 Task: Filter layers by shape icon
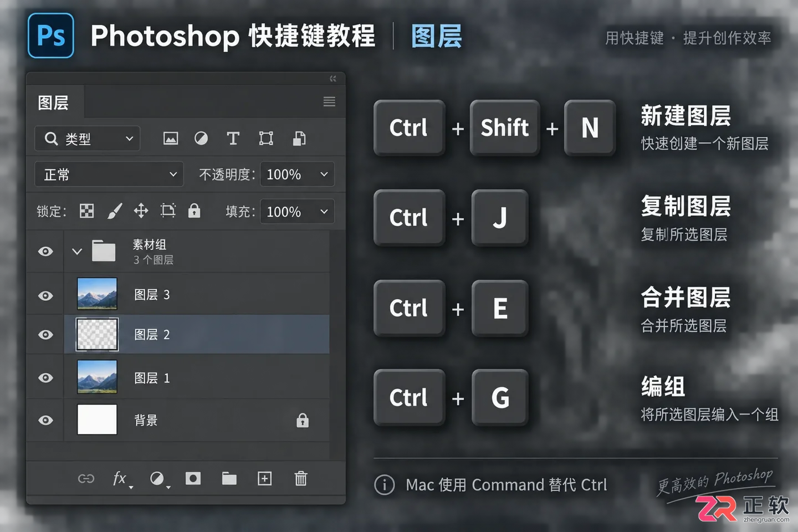coord(266,139)
